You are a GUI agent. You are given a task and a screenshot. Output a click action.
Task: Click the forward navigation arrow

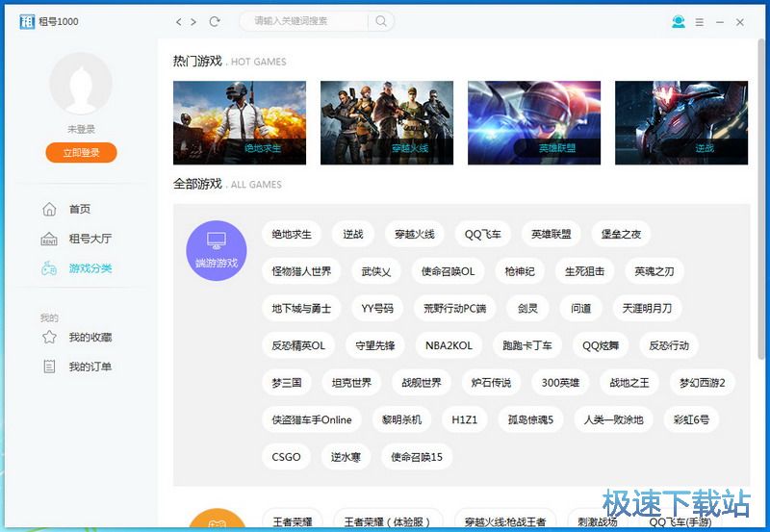[193, 21]
